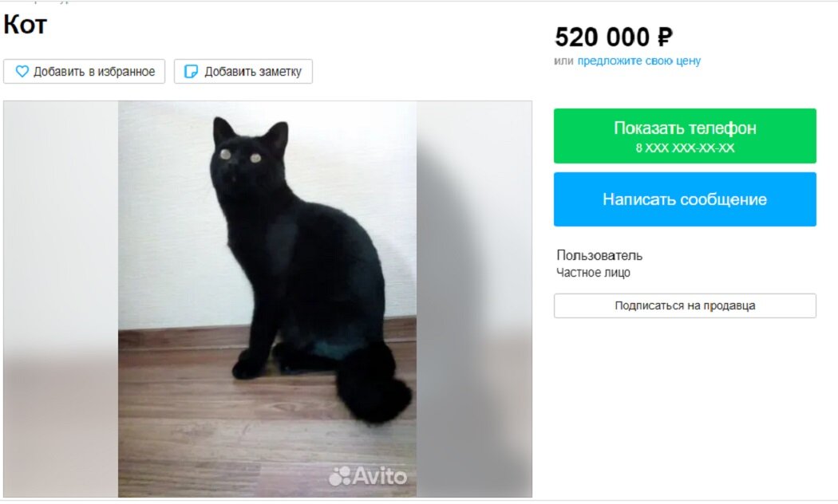
Task: Click the note icon beside Добавить заметку
Action: 191,72
